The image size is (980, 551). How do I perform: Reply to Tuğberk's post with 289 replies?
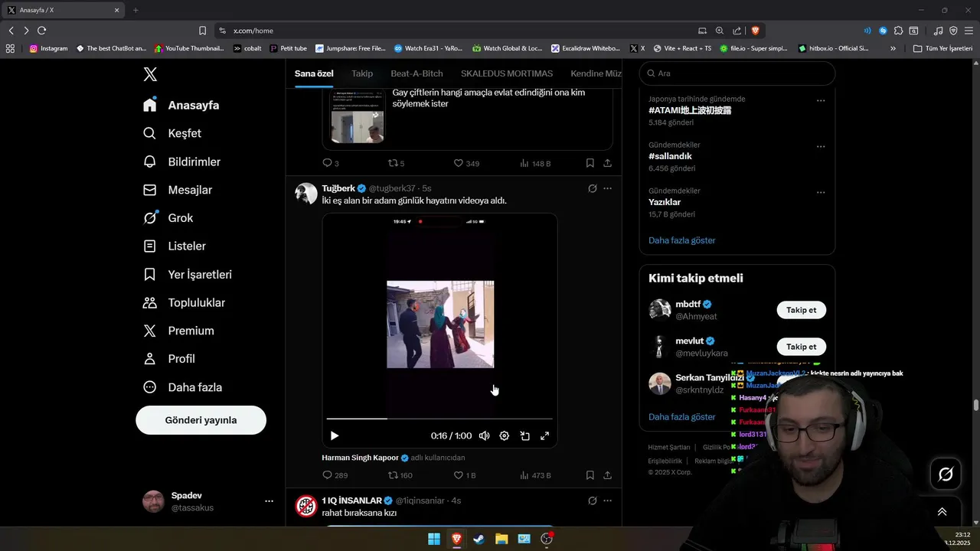[335, 475]
